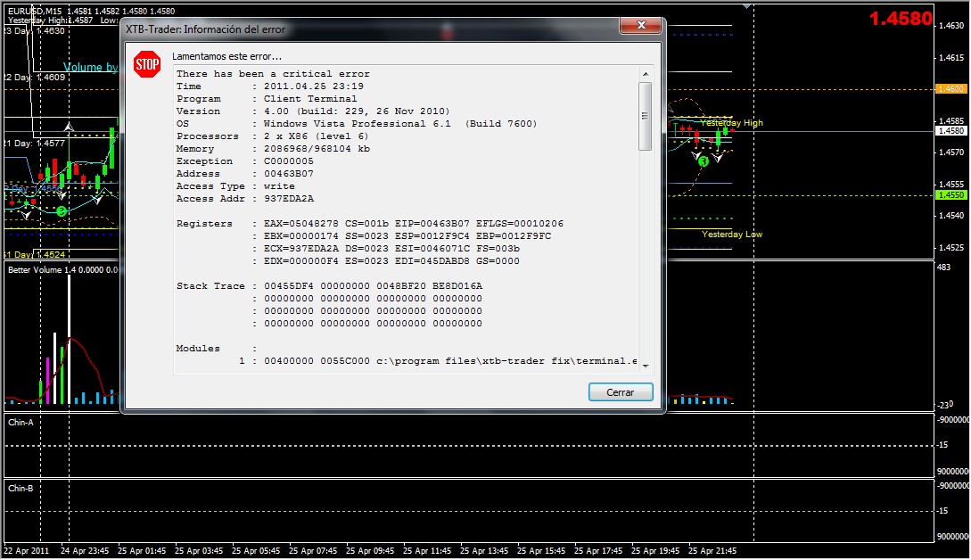The image size is (971, 560).
Task: Click 'Lamentamos este error...' message
Action: (x=226, y=56)
